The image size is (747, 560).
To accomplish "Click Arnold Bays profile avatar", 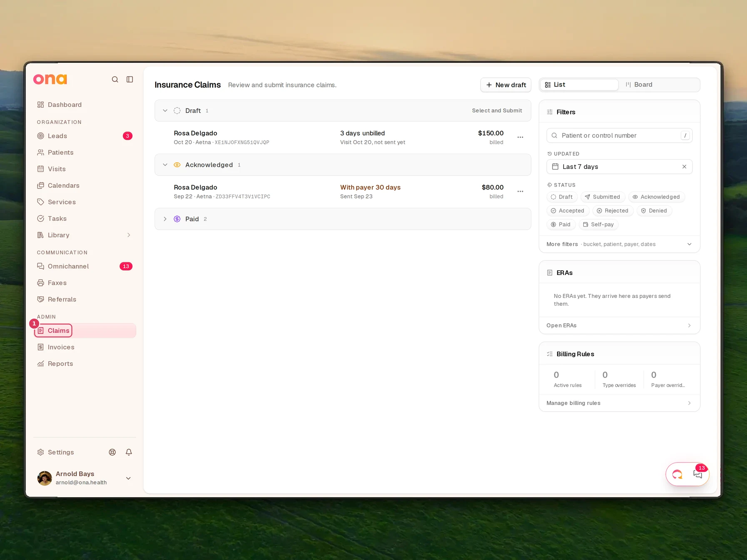I will coord(45,478).
